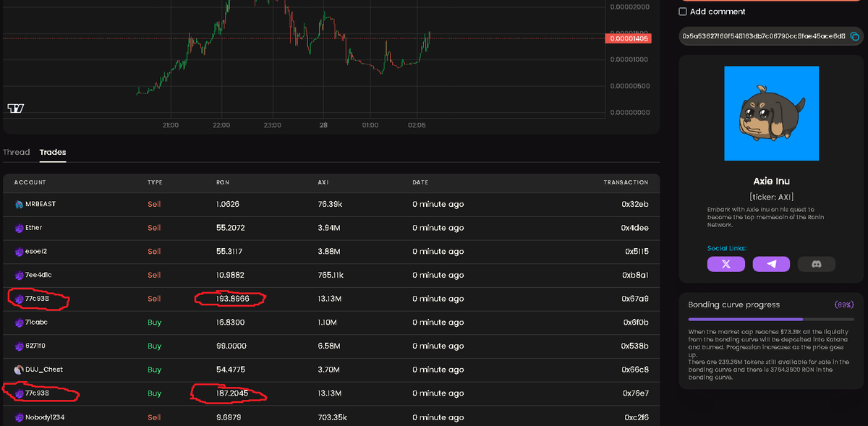Click the current price label 0.00001405
The width and height of the screenshot is (868, 426).
[629, 38]
